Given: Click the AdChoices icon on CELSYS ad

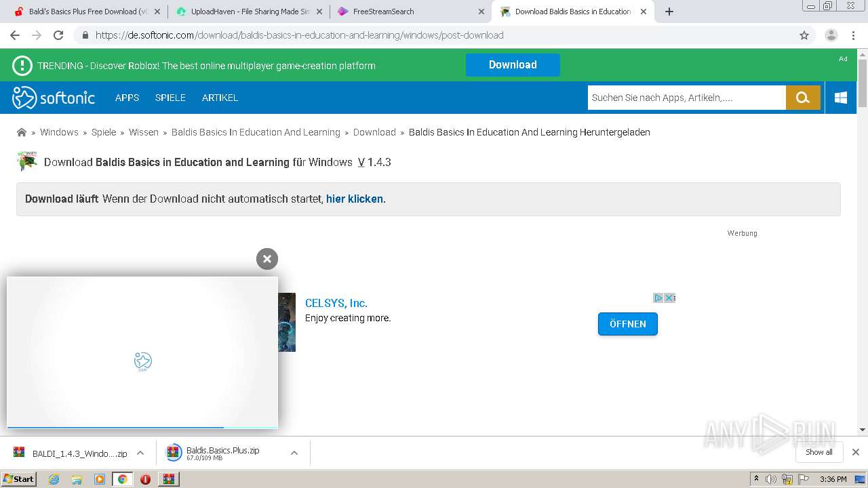Looking at the screenshot, I should pyautogui.click(x=658, y=298).
